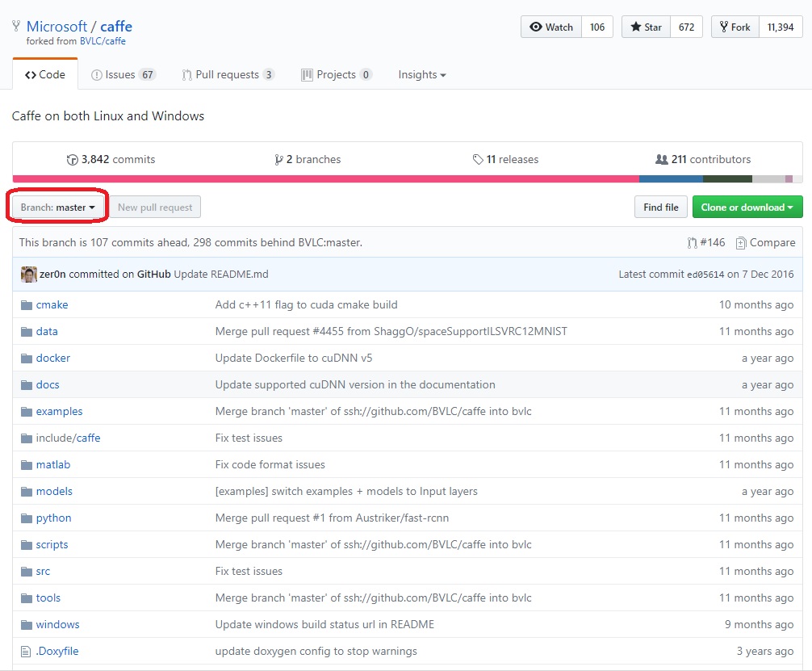
Task: Open the Insights dropdown menu
Action: coord(421,74)
